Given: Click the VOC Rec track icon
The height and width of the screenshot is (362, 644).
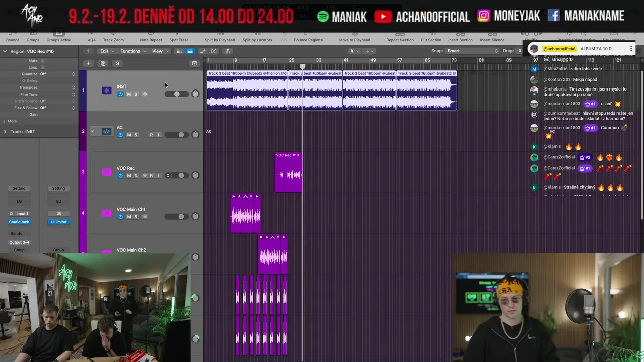Looking at the screenshot, I should tap(106, 172).
